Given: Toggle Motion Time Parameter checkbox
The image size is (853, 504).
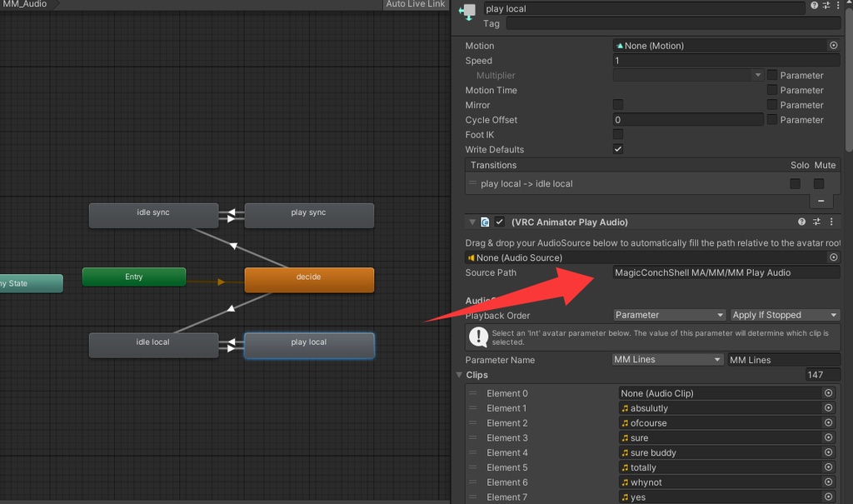Looking at the screenshot, I should (x=771, y=90).
